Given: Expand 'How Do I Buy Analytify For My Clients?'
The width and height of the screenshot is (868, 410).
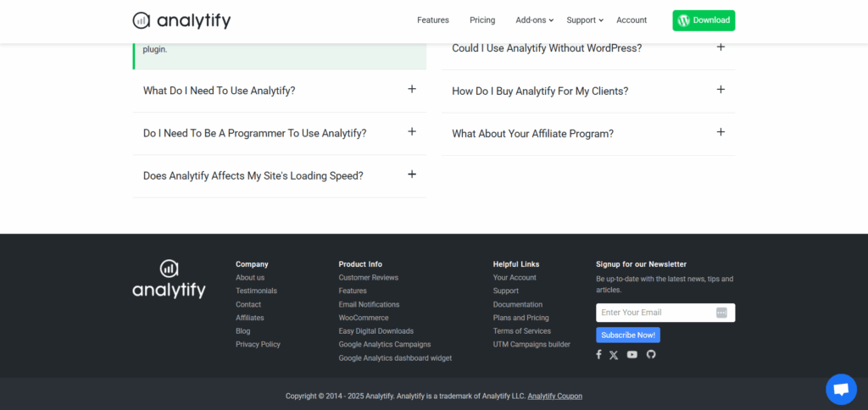Looking at the screenshot, I should (588, 91).
